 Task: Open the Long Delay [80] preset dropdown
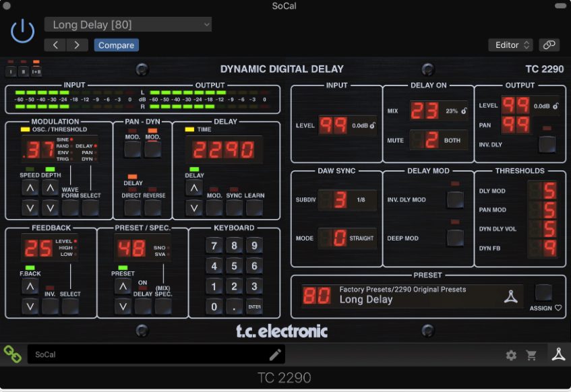128,24
